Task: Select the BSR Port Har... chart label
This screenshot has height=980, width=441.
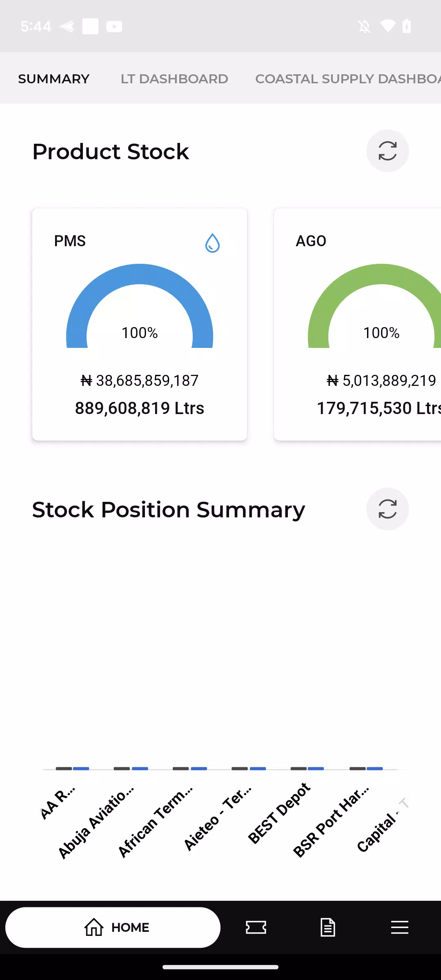Action: (331, 821)
